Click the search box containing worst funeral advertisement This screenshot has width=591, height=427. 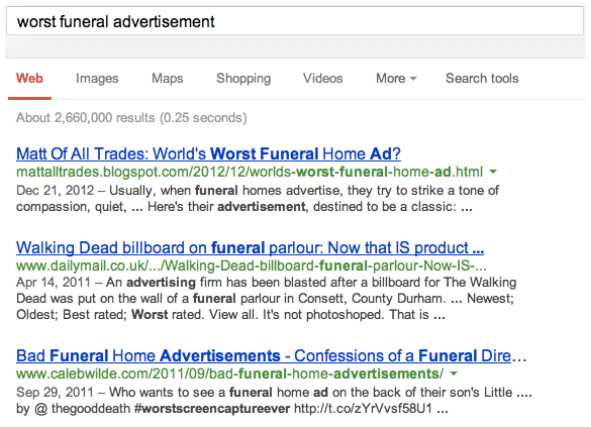point(295,21)
